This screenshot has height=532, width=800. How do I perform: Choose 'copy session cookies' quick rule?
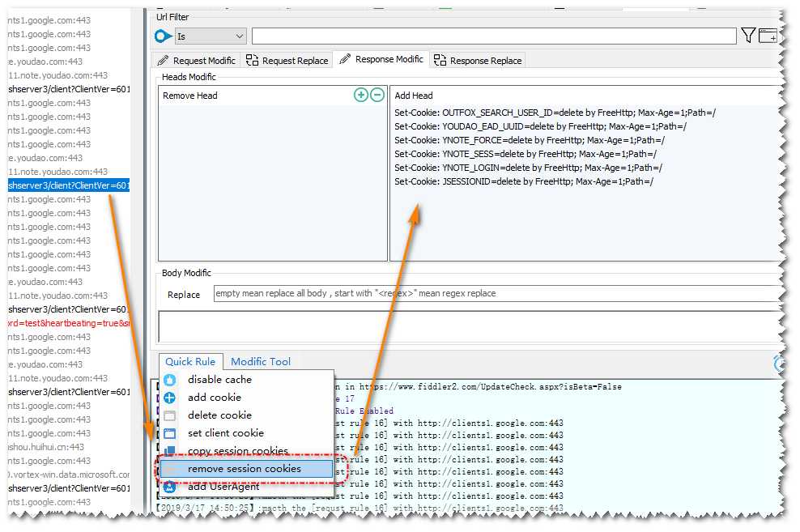coord(246,450)
